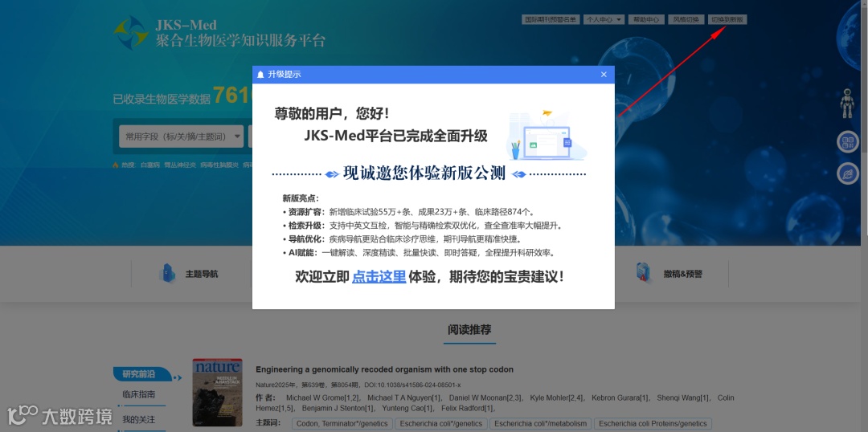The width and height of the screenshot is (868, 432).
Task: Open 撤稿&预警 section
Action: pos(682,274)
